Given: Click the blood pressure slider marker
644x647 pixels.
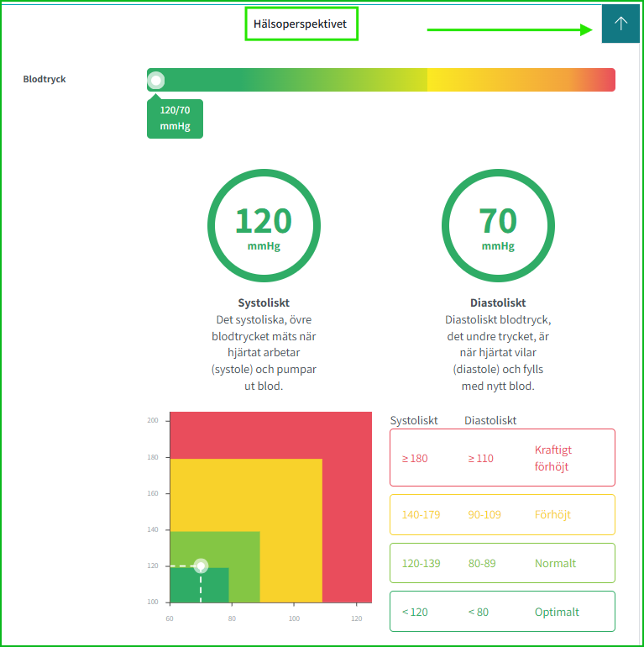Looking at the screenshot, I should click(x=156, y=80).
